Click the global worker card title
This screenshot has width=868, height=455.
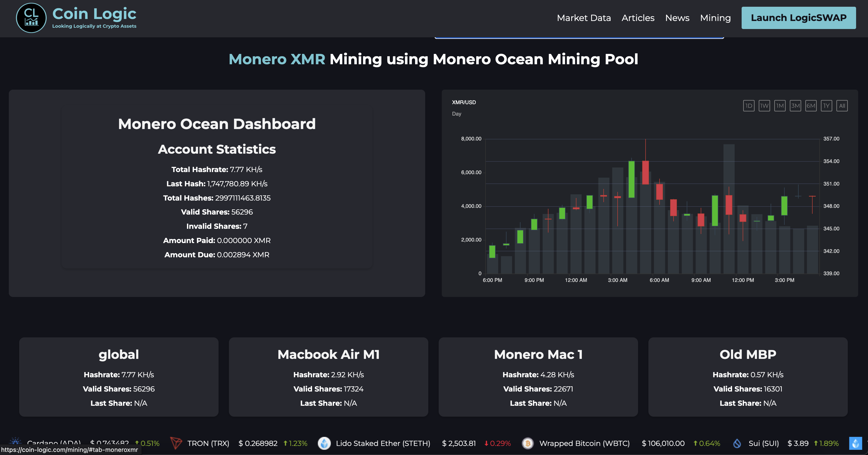click(x=119, y=354)
